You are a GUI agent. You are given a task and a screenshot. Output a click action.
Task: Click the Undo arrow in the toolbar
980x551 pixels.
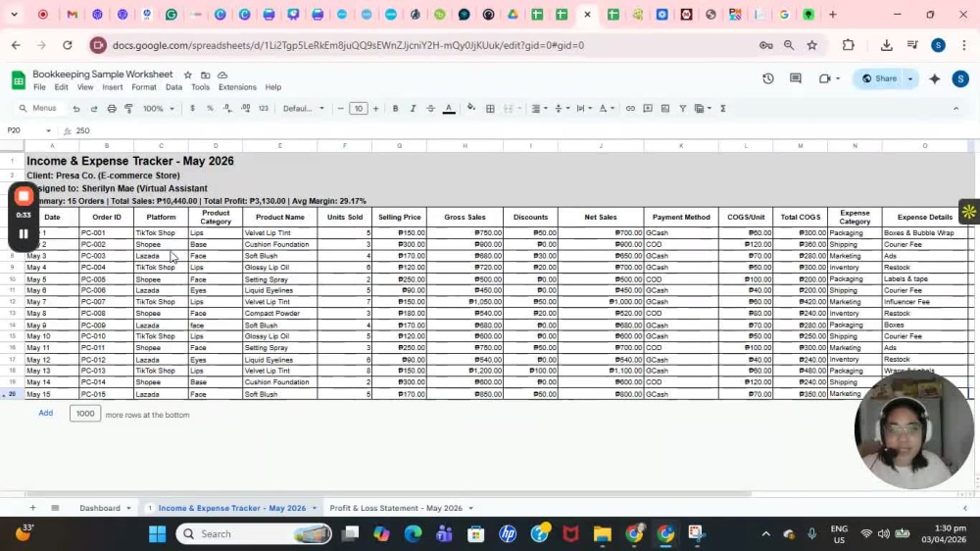coord(76,109)
